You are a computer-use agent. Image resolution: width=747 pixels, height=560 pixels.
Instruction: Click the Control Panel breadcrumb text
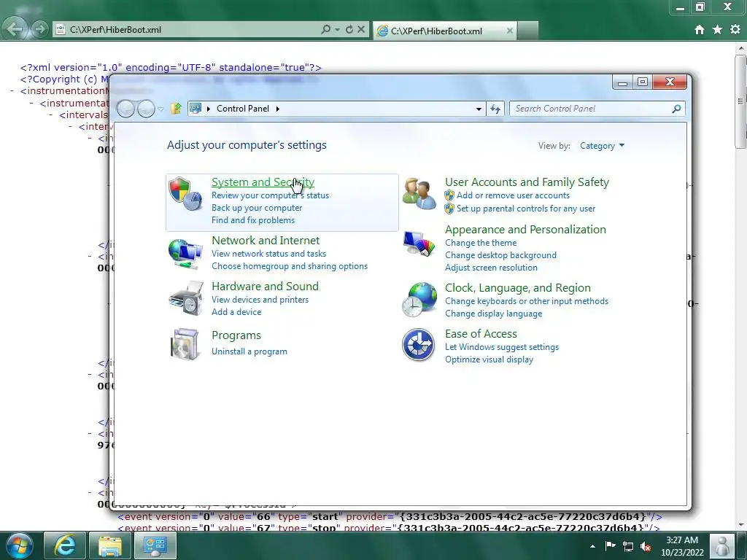pos(243,109)
